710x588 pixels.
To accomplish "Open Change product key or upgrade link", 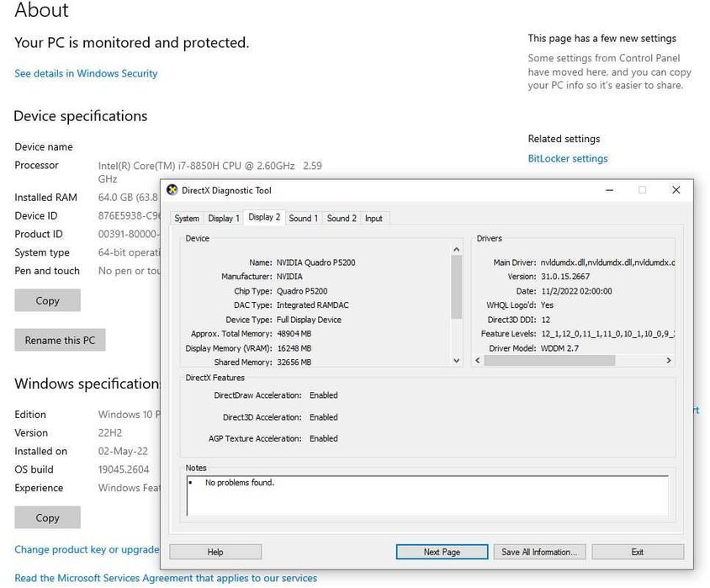I will tap(87, 549).
